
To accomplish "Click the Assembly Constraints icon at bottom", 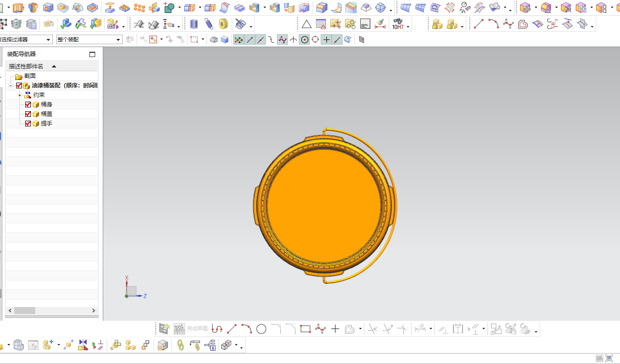I will [83, 345].
